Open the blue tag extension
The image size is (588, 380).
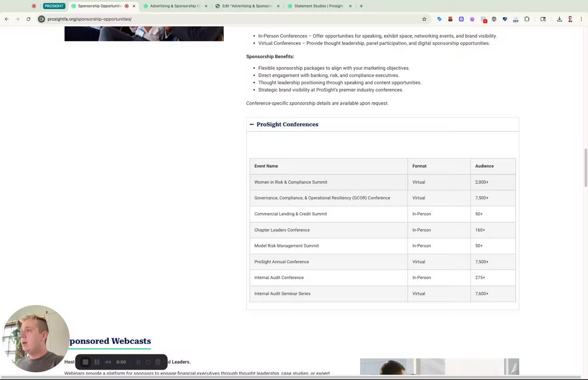pos(439,19)
